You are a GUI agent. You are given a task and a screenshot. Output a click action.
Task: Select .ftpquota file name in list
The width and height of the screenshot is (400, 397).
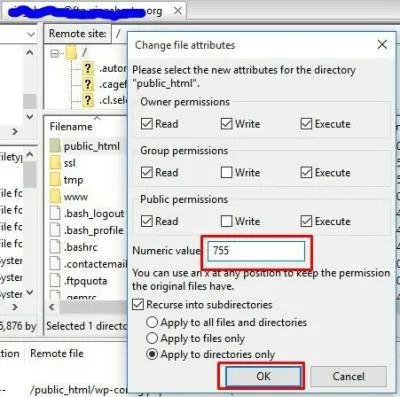tap(86, 281)
